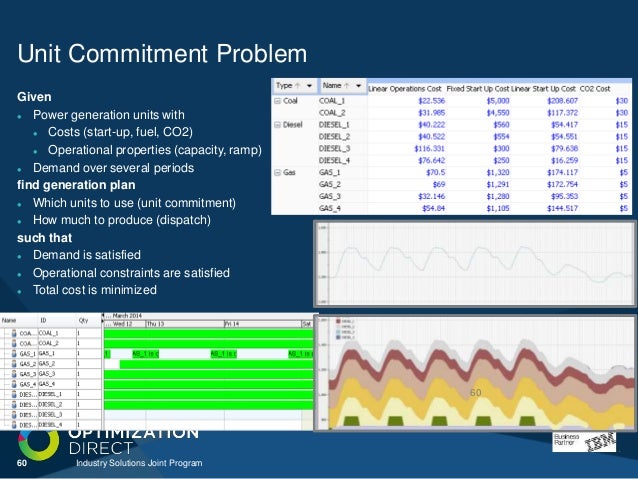Click the $172.754 linear start up cell
Screen dimensions: 638x479
click(562, 184)
